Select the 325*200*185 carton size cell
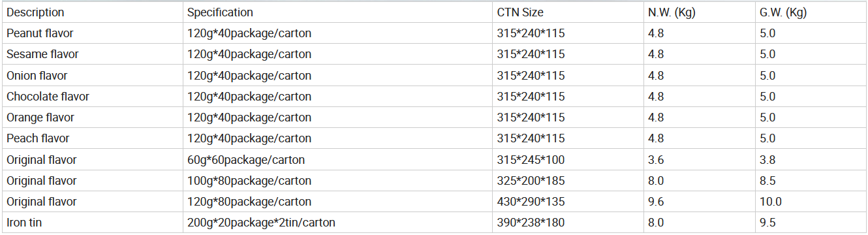868x235 pixels. coord(567,181)
